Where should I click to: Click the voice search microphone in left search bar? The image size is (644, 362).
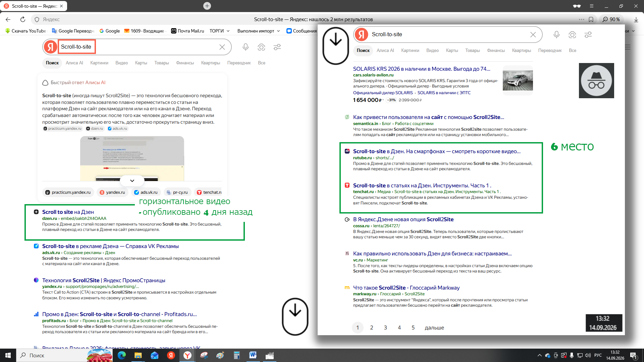click(x=246, y=47)
